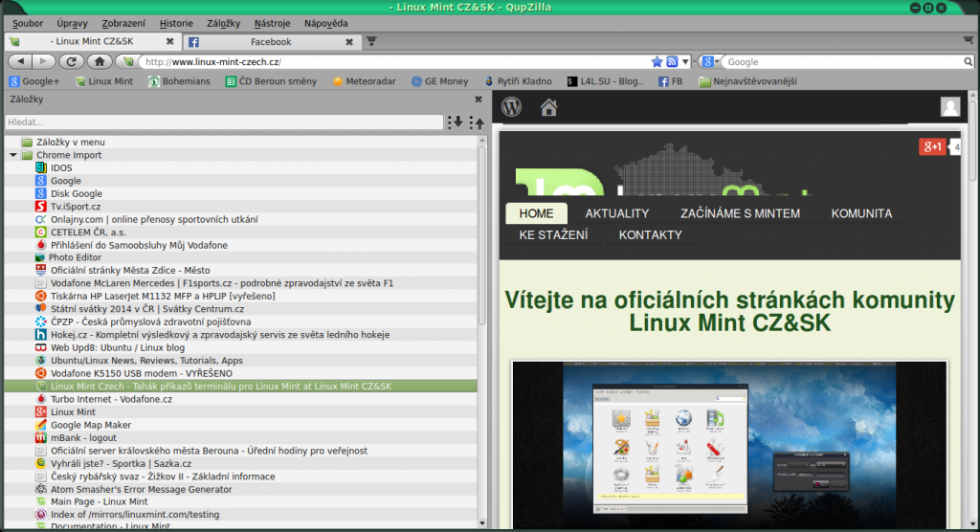
Task: Click the URL address bar field
Action: [393, 61]
